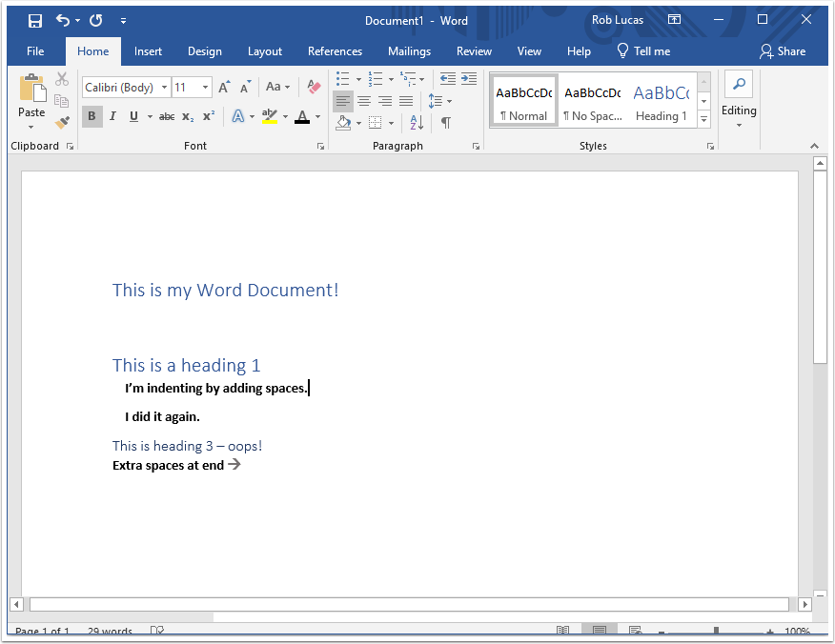Open the Paragraph dialog launcher
This screenshot has width=835, height=644.
476,147
